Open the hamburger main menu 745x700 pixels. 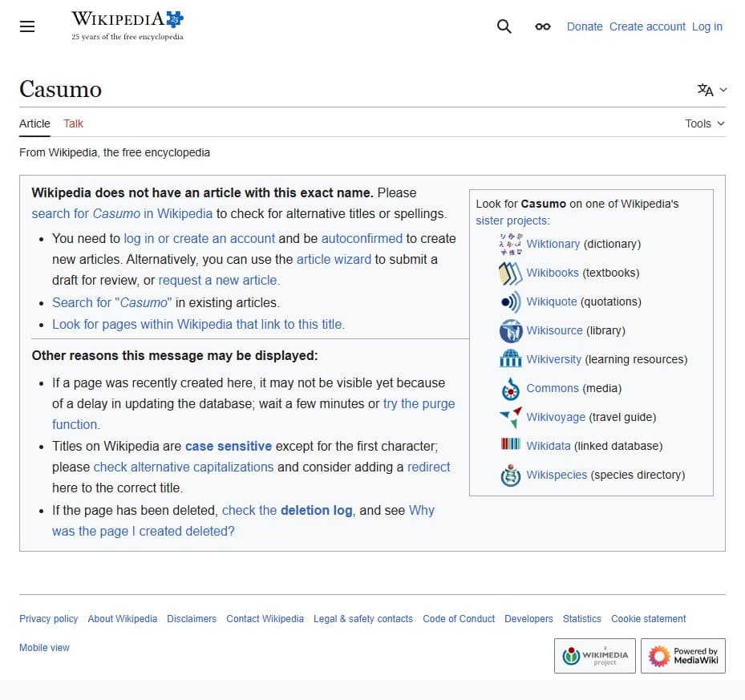point(27,26)
